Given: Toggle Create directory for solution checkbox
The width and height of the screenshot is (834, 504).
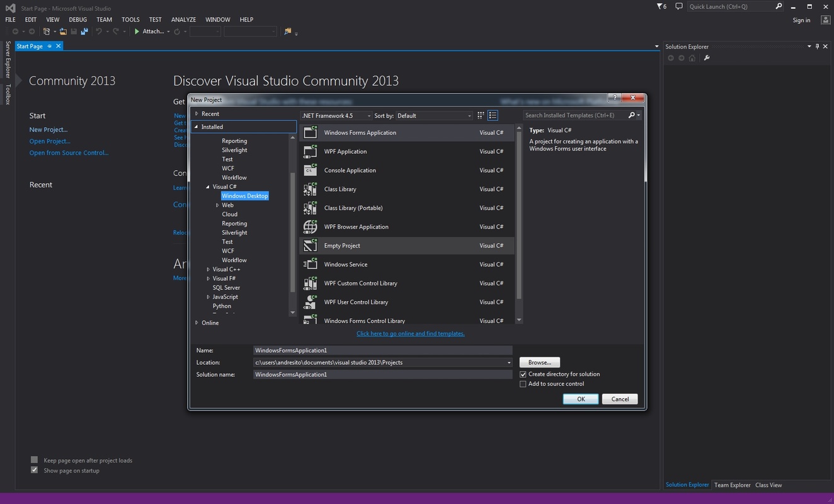Looking at the screenshot, I should pos(523,374).
